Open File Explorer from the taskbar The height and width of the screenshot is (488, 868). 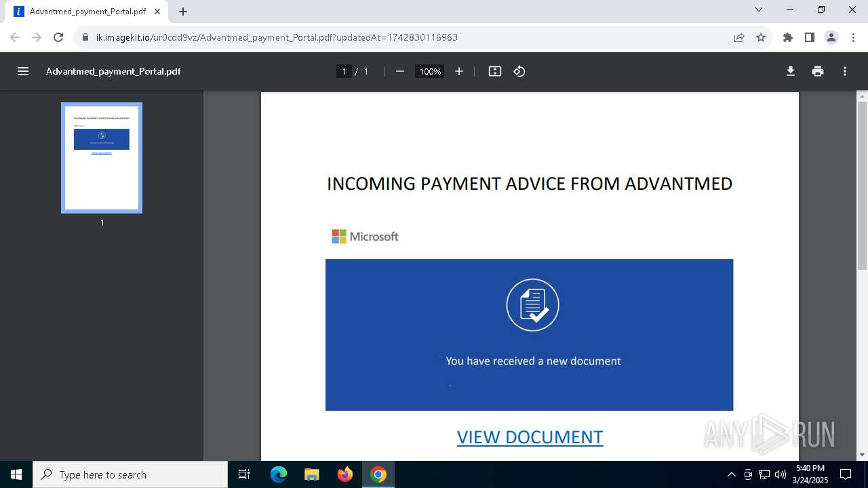[x=311, y=474]
